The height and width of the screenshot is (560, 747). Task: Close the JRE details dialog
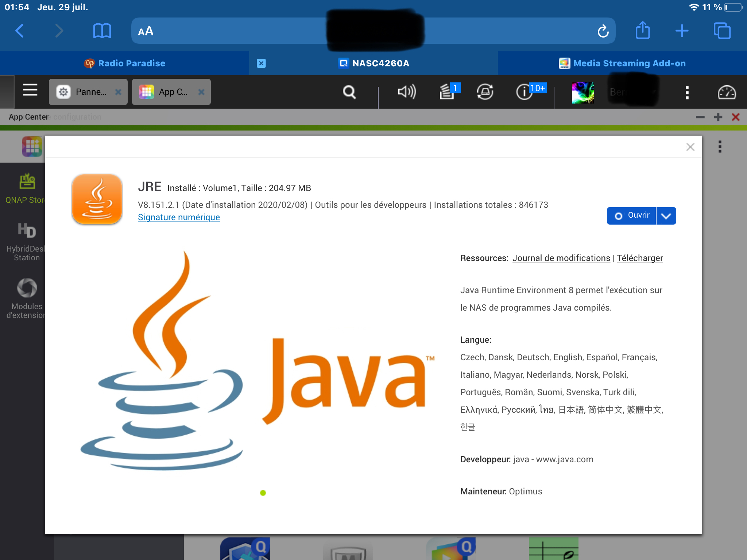click(x=690, y=147)
